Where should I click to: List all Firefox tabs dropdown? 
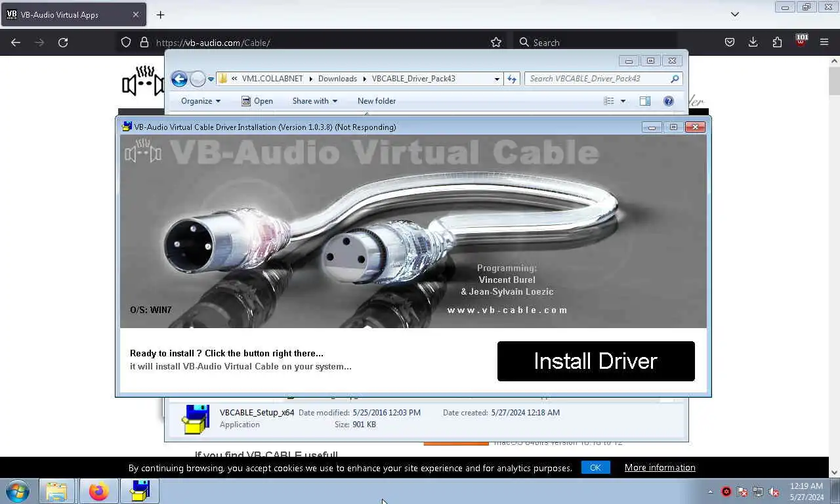click(735, 14)
